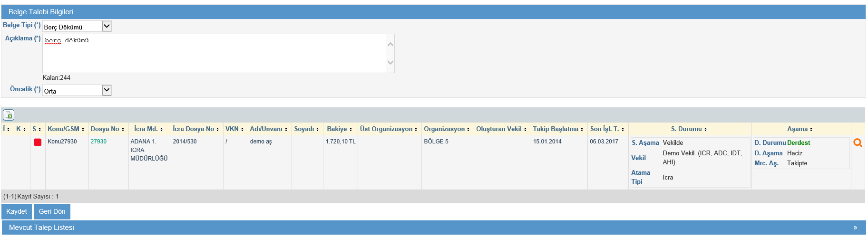This screenshot has height=237, width=868.
Task: Click the Vekilde value
Action: pos(673,143)
